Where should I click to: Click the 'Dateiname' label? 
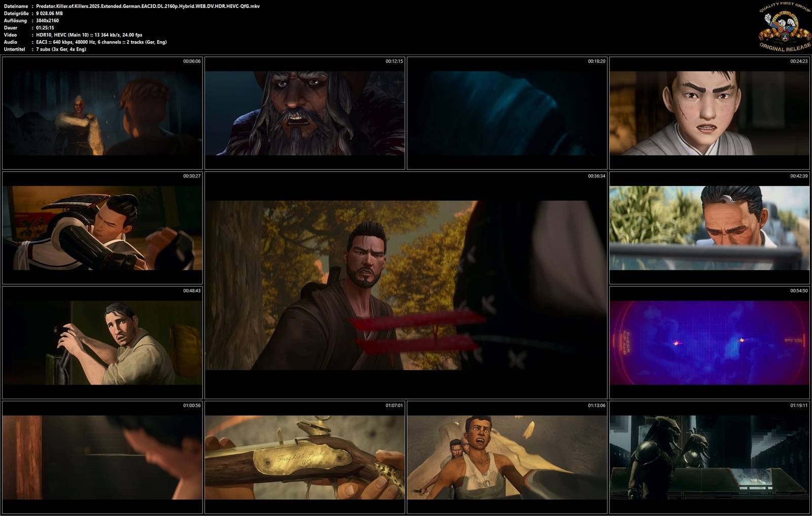click(16, 6)
